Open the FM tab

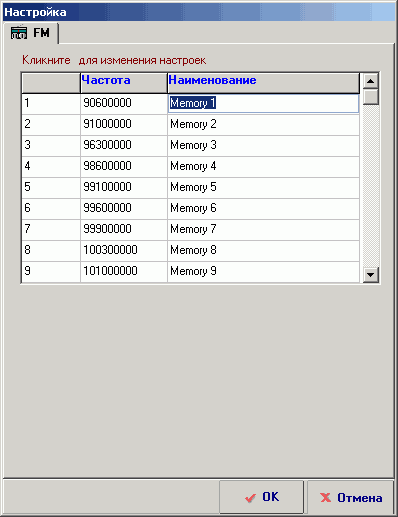click(31, 33)
